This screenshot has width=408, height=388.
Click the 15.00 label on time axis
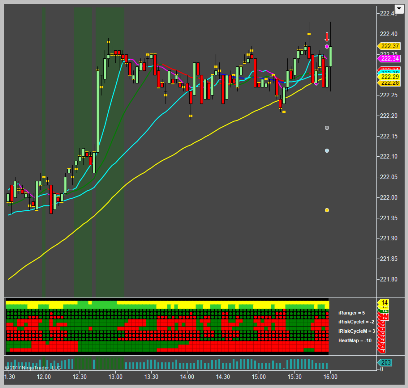(259, 377)
